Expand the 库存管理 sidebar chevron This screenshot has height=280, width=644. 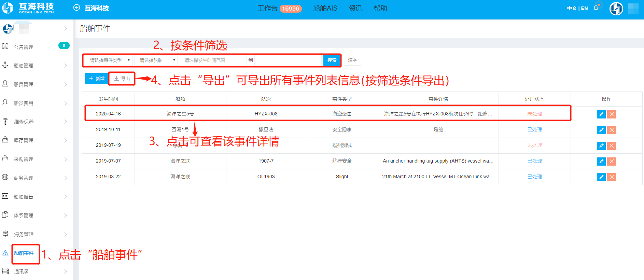[66, 140]
